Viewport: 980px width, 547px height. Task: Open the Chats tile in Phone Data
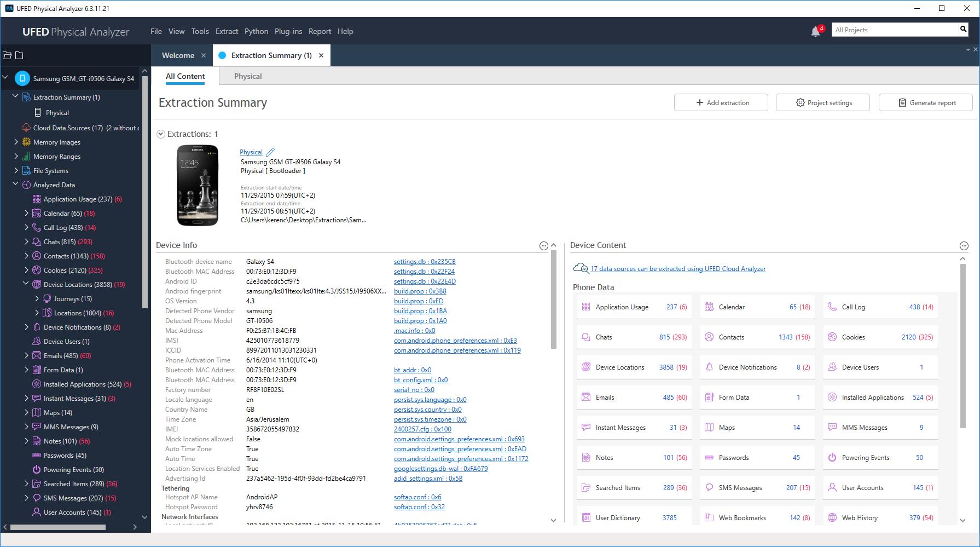coord(634,337)
